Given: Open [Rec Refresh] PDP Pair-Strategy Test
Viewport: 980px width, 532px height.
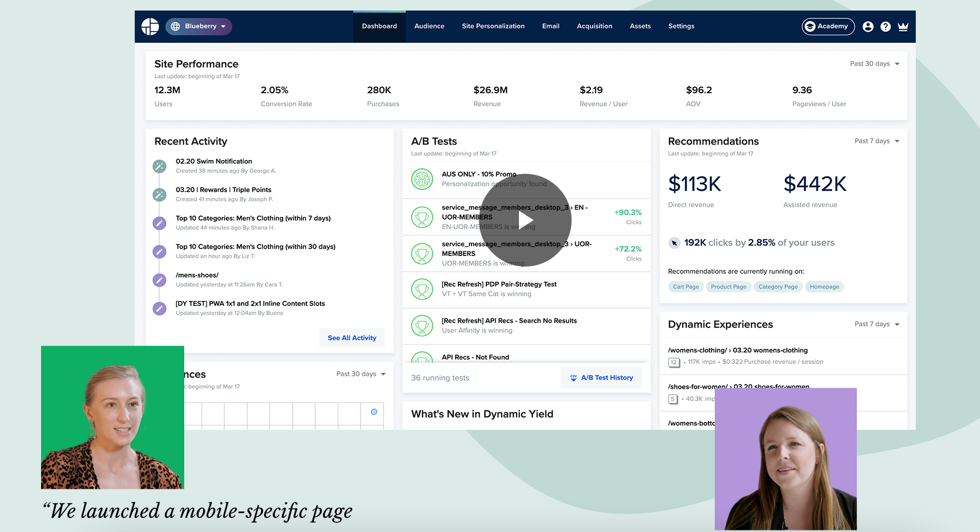Looking at the screenshot, I should pyautogui.click(x=499, y=284).
